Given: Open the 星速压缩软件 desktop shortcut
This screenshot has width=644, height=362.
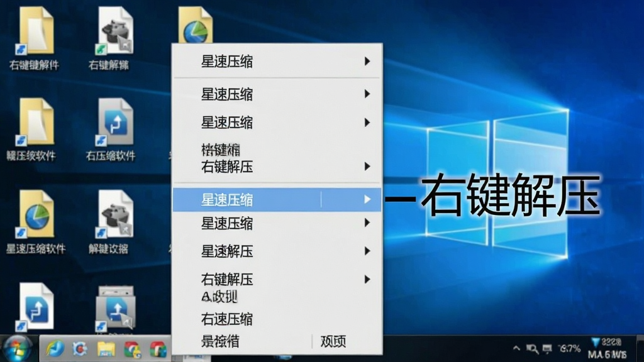Looking at the screenshot, I should click(36, 222).
